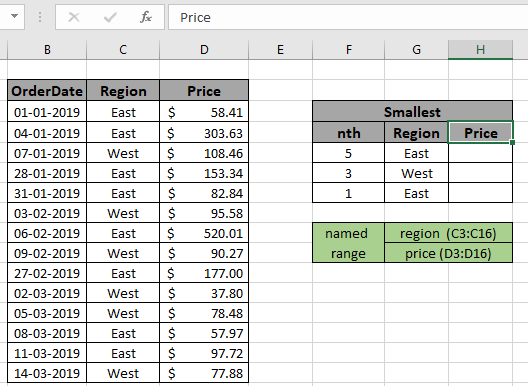
Task: Click the price (D3:D16) cell
Action: pos(448,253)
